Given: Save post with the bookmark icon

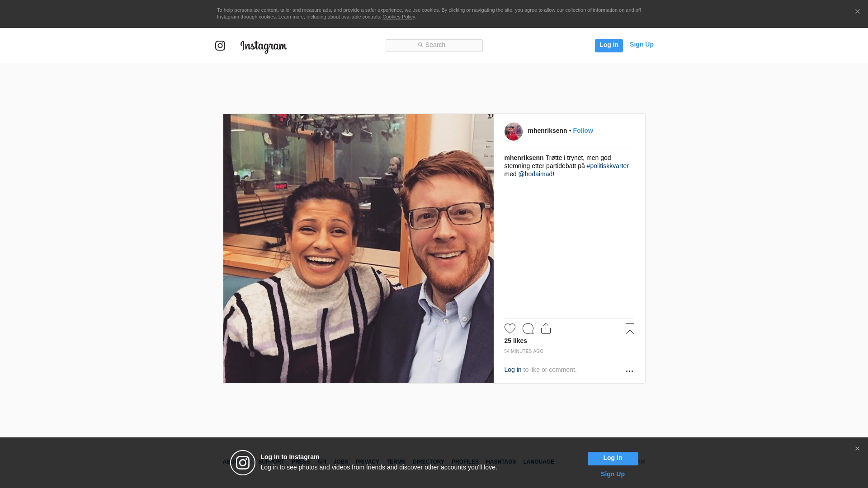Looking at the screenshot, I should pyautogui.click(x=630, y=328).
